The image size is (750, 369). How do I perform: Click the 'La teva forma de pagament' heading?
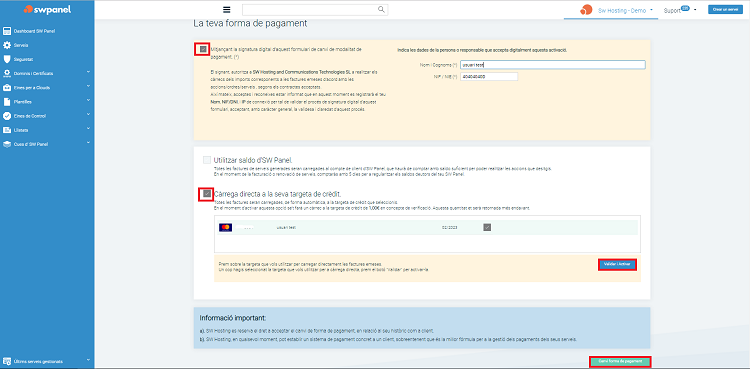point(250,23)
